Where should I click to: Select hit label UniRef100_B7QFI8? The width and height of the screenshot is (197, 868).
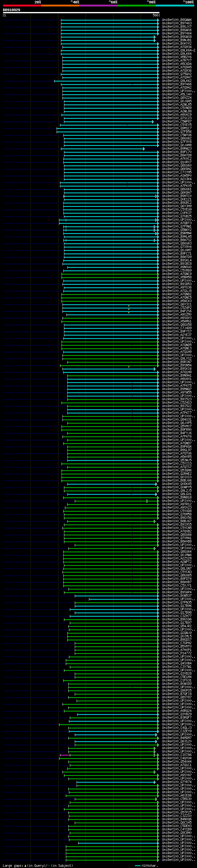click(177, 694)
